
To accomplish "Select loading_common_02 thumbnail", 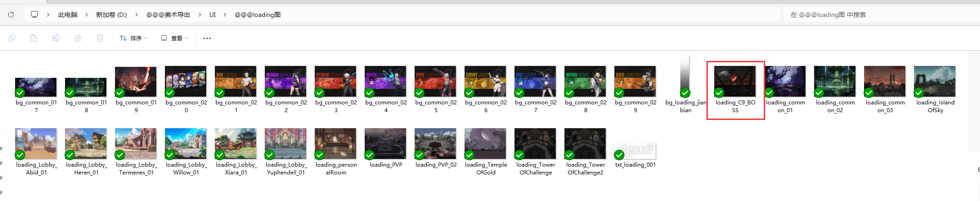I will pos(835,81).
